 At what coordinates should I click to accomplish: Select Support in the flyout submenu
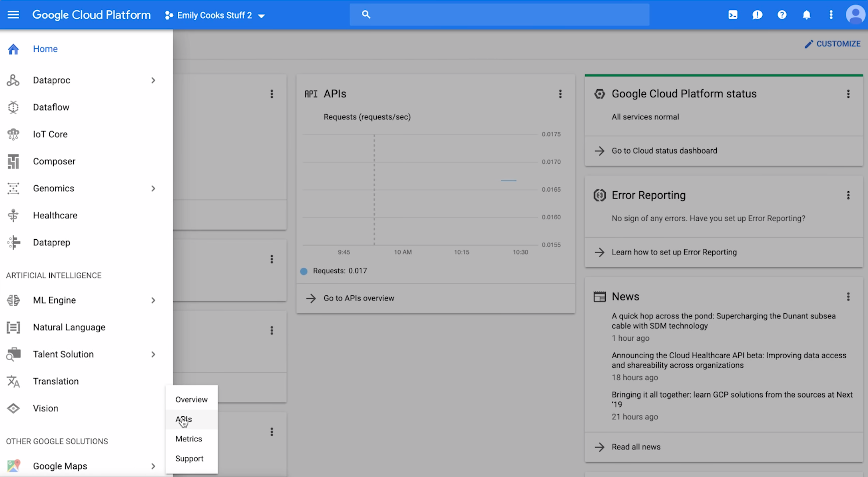pos(191,459)
